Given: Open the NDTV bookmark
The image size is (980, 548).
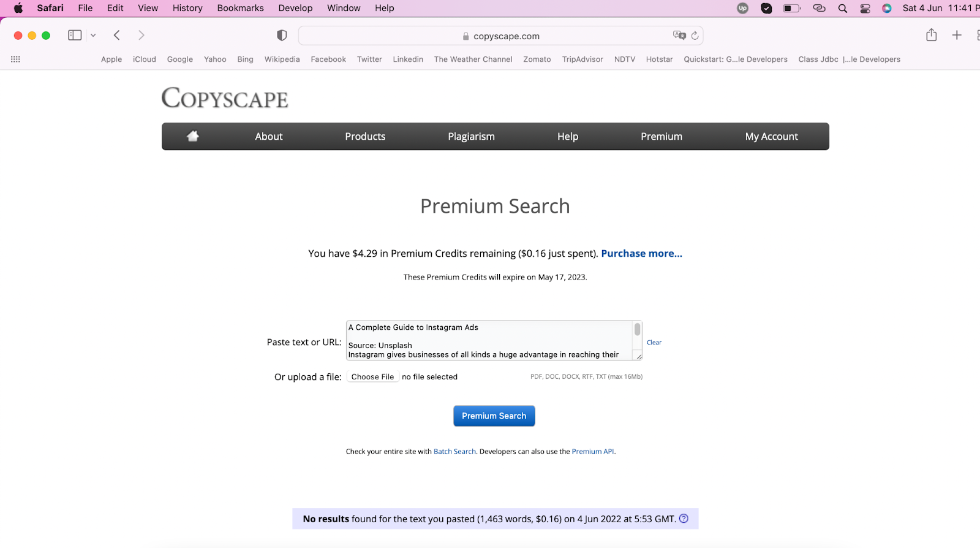Looking at the screenshot, I should [625, 59].
